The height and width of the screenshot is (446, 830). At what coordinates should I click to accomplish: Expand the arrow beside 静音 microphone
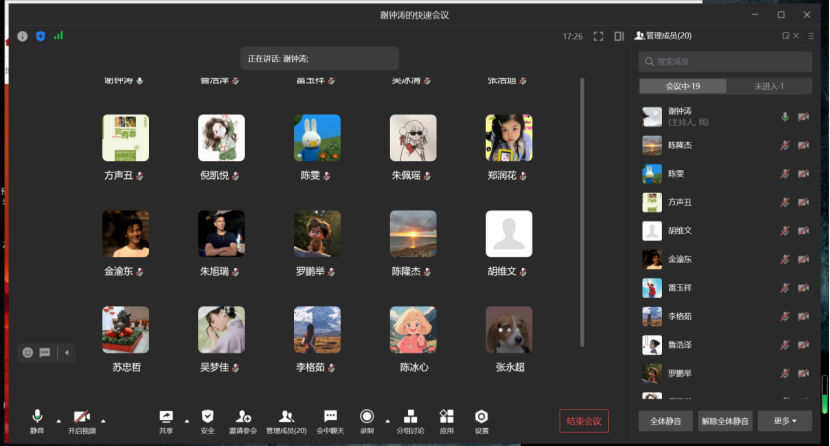[58, 420]
